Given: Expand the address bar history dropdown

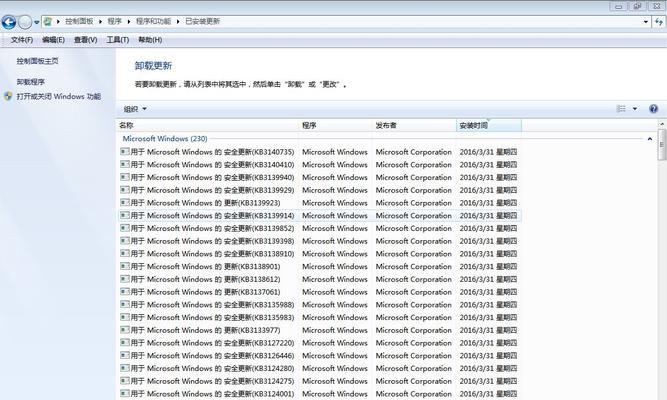Looking at the screenshot, I should [x=646, y=21].
